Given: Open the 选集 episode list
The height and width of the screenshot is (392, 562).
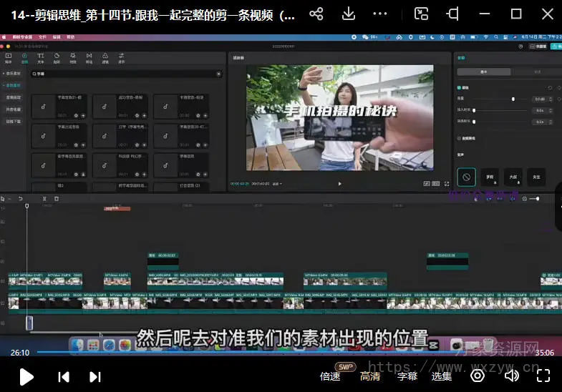Looking at the screenshot, I should (442, 376).
